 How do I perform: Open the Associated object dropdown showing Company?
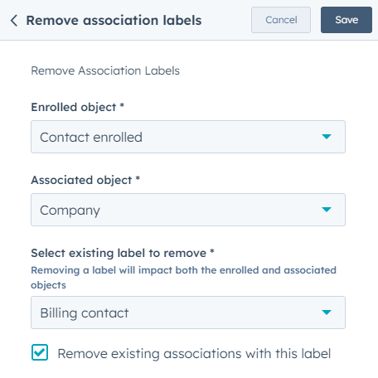188,210
